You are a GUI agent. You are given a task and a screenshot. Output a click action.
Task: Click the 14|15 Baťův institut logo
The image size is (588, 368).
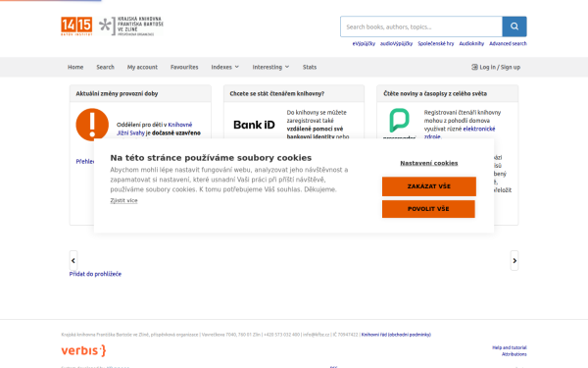76,26
